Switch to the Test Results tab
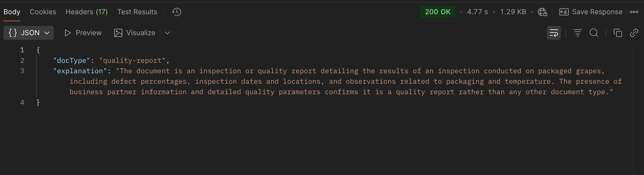The image size is (644, 175). click(x=137, y=12)
